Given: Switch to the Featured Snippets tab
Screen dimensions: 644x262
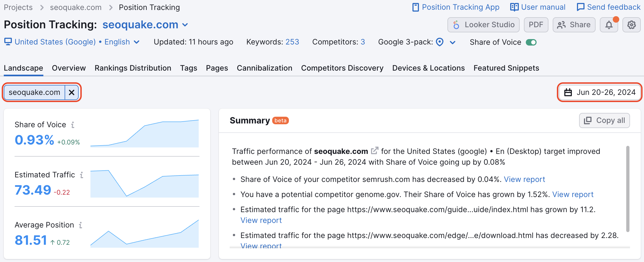Looking at the screenshot, I should pos(506,68).
